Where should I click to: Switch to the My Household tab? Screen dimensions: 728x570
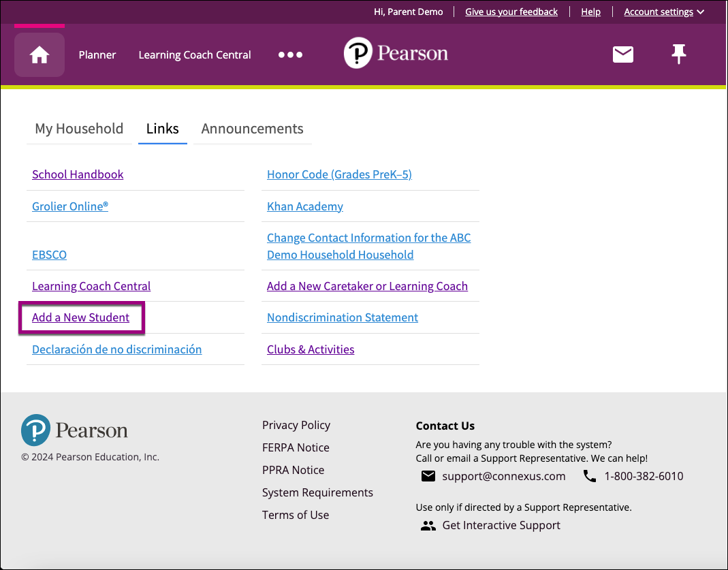tap(78, 129)
